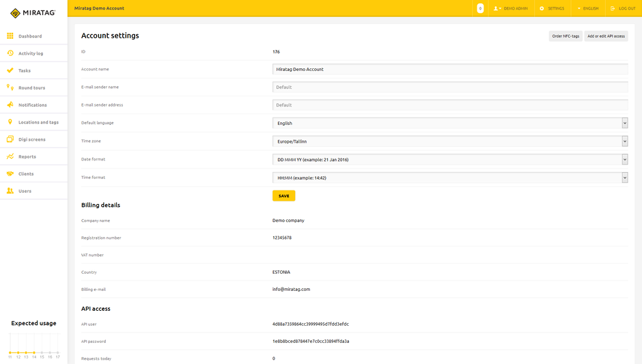Open the English language selector in header
This screenshot has height=364, width=642.
[x=588, y=8]
